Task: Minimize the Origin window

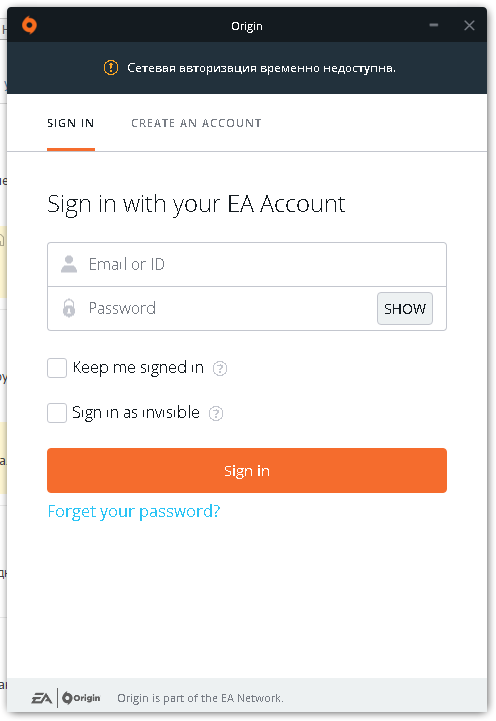Action: (433, 25)
